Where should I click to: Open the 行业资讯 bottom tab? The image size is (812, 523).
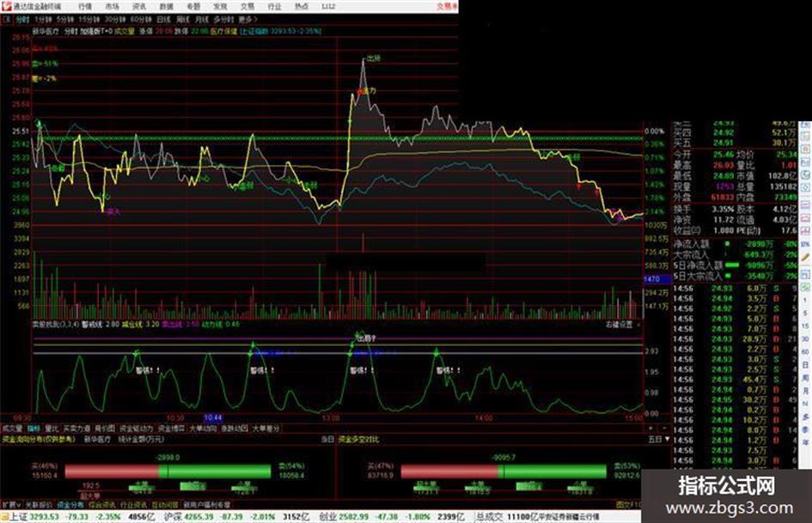[x=133, y=504]
